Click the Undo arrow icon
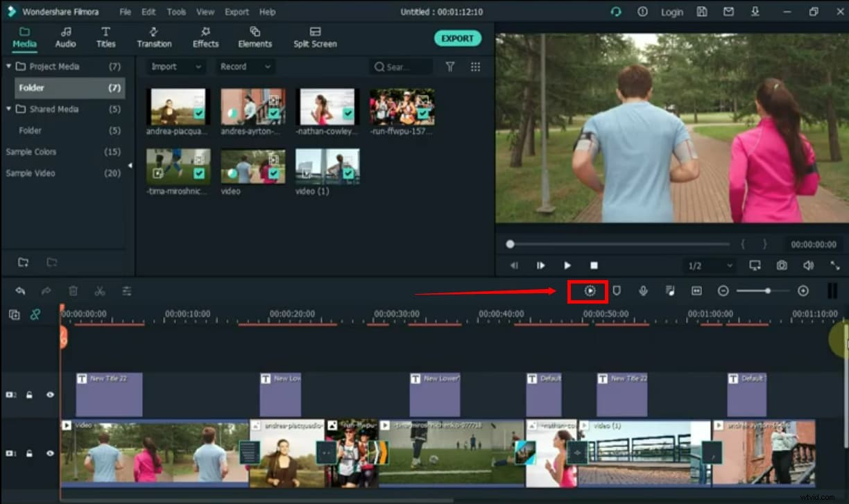This screenshot has height=504, width=849. click(x=20, y=290)
